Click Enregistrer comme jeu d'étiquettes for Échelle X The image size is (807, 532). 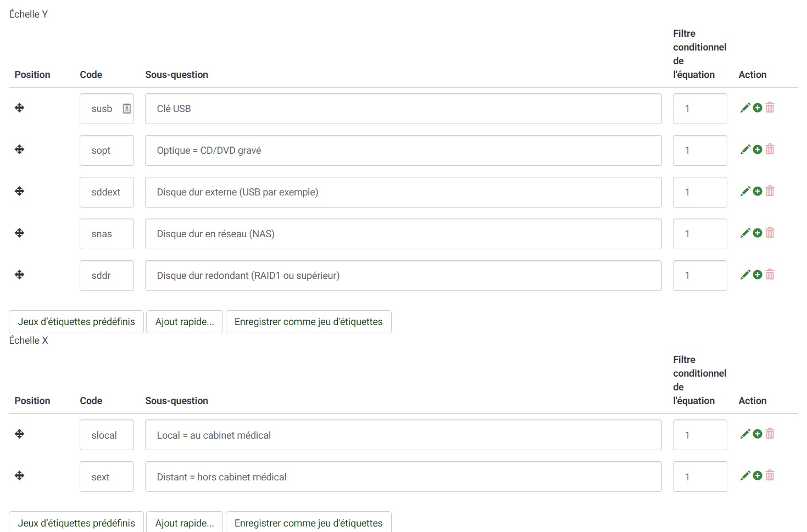308,523
